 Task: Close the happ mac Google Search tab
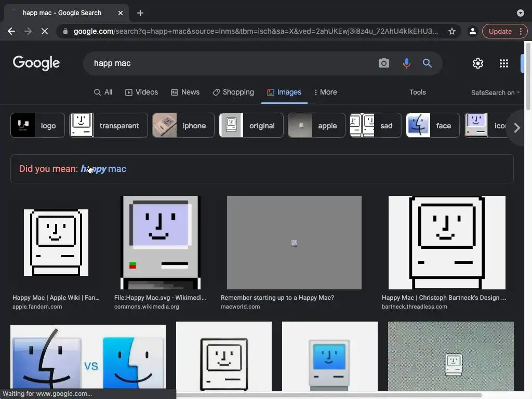click(121, 13)
